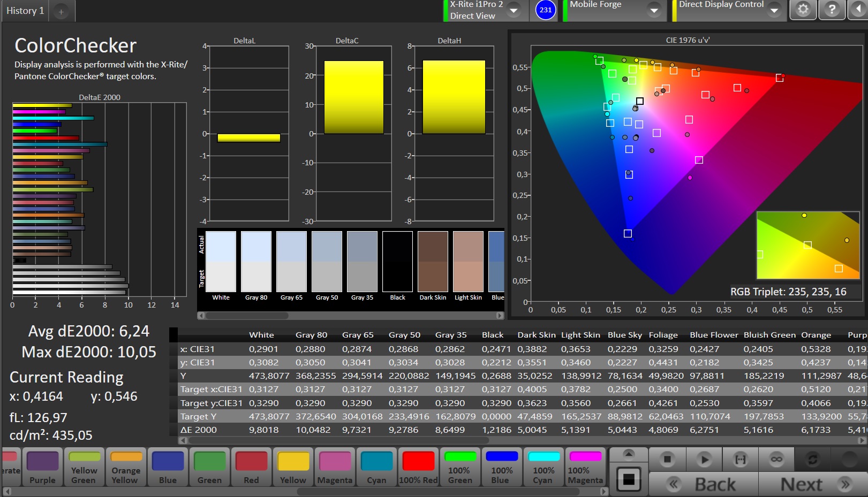Screen dimensions: 868x497
Task: Click the Next button
Action: (x=812, y=484)
